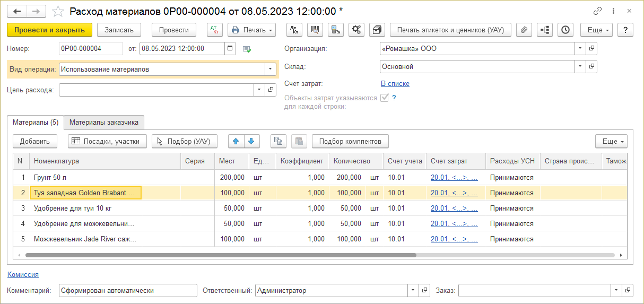The height and width of the screenshot is (304, 644).
Task: Click the posted status icon beside date
Action: click(247, 49)
